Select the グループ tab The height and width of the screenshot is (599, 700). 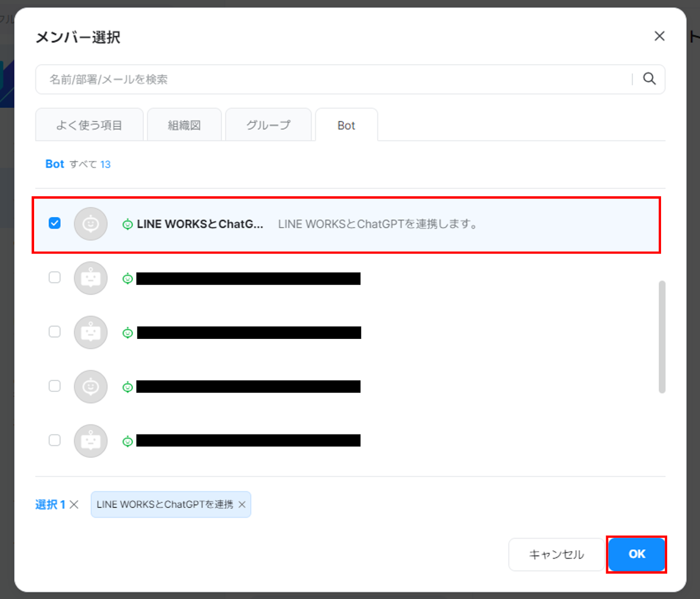click(268, 125)
